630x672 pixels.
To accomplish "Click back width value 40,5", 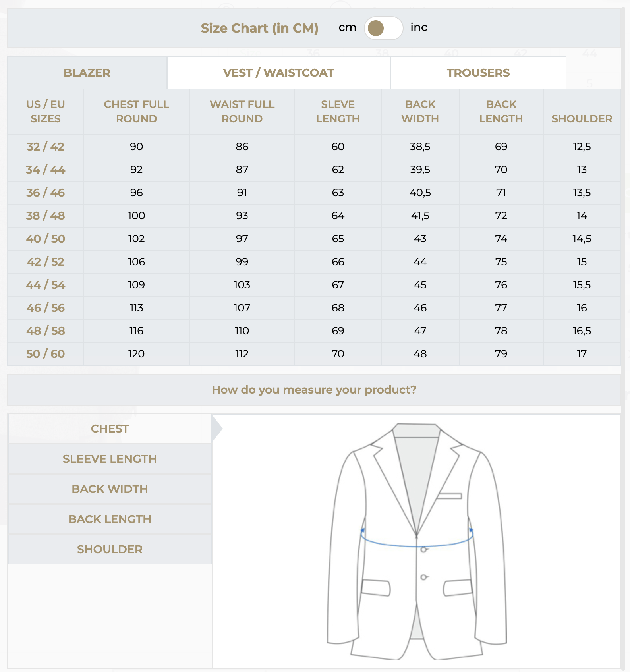I will pos(420,193).
